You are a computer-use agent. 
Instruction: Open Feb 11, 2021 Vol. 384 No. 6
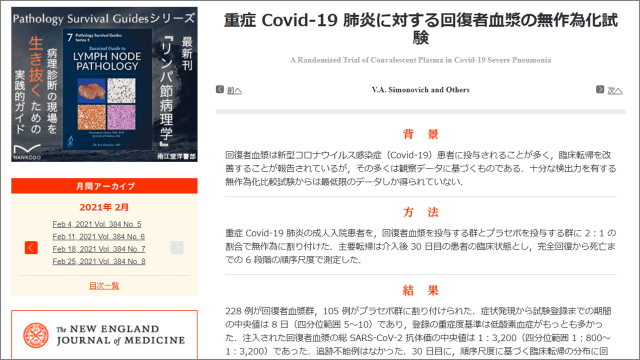click(98, 237)
